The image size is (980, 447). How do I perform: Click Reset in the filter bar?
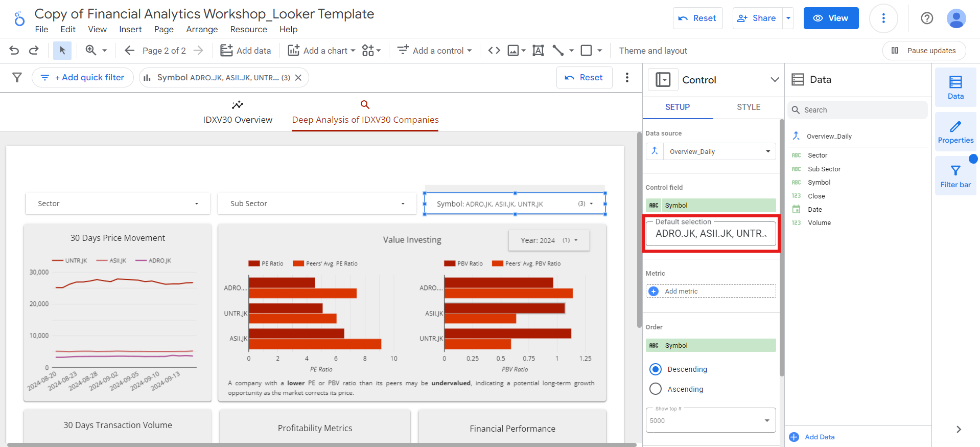click(584, 78)
